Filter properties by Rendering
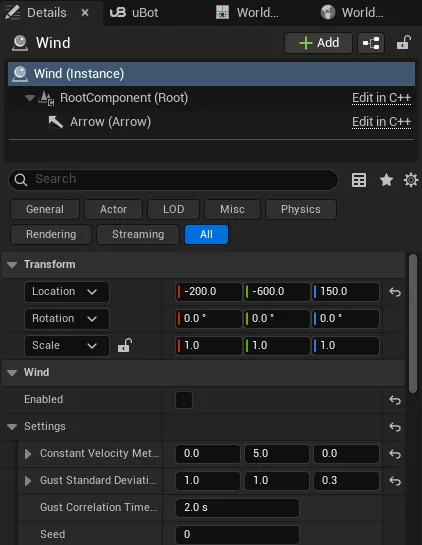The height and width of the screenshot is (545, 422). pos(51,234)
